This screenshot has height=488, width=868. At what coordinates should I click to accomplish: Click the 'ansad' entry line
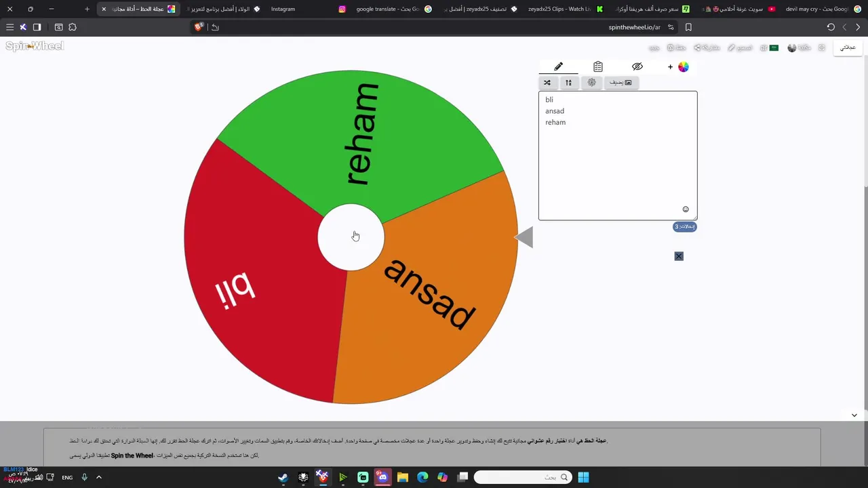pyautogui.click(x=555, y=111)
